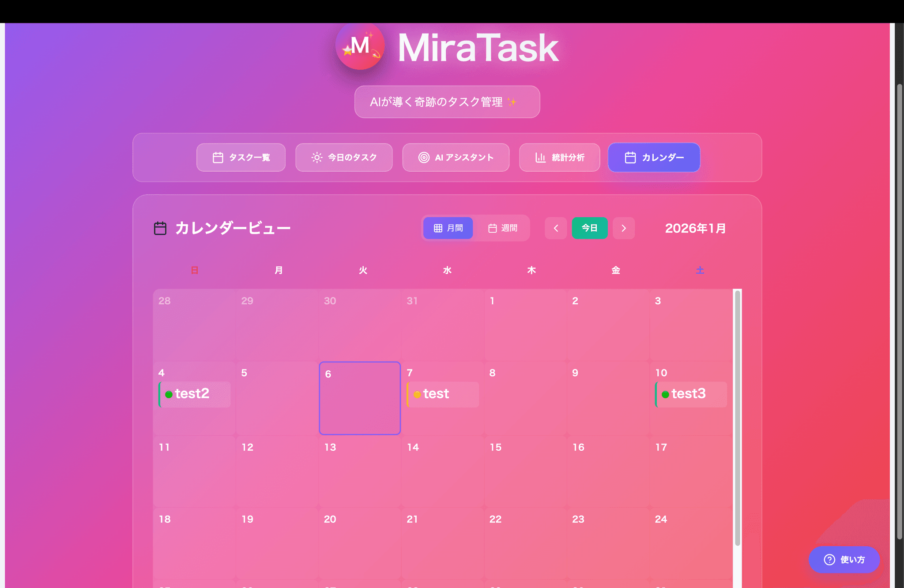The height and width of the screenshot is (588, 904).
Task: Go to next month with right chevron
Action: click(x=624, y=228)
